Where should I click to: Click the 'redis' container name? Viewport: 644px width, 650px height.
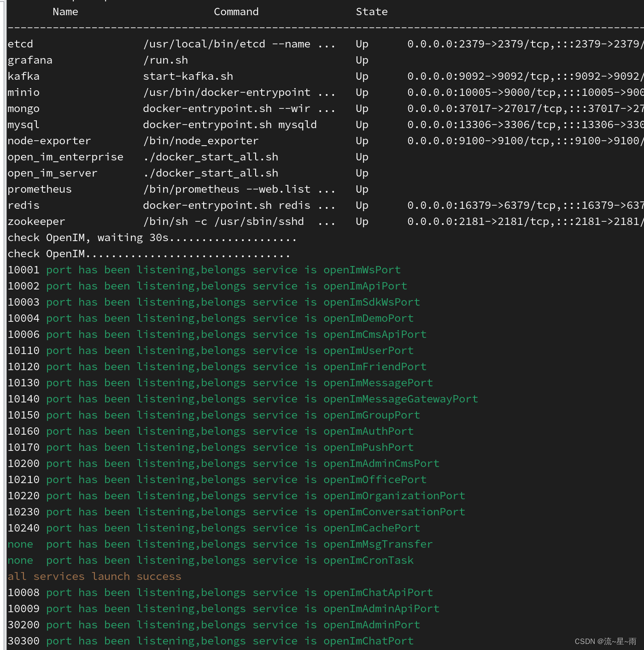[x=23, y=205]
